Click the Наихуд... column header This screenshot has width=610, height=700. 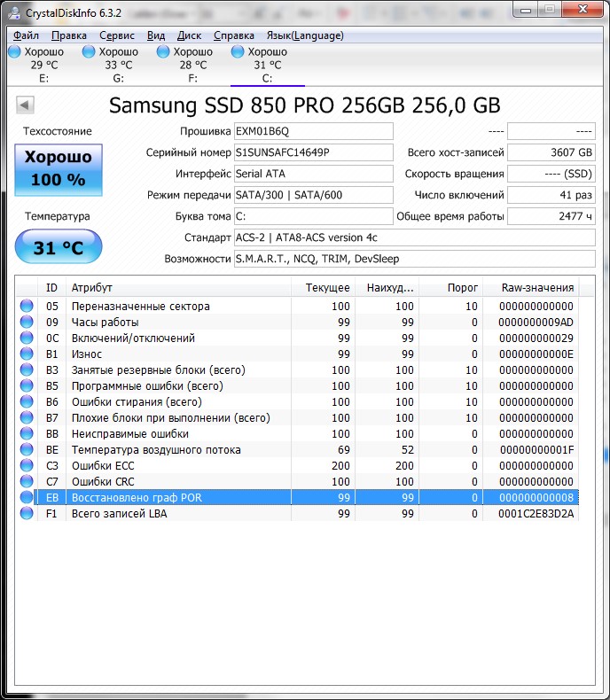(x=387, y=287)
